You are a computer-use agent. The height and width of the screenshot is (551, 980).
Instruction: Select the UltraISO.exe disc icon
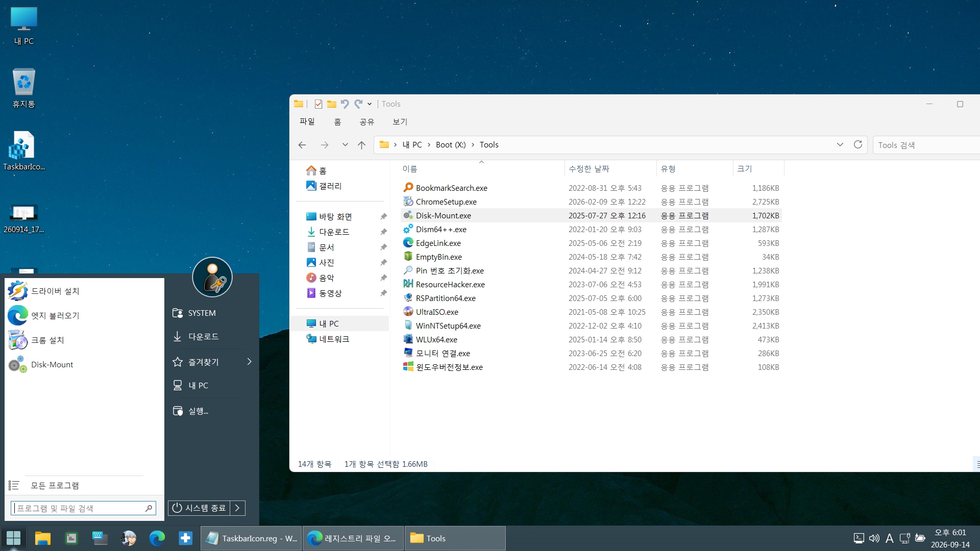(x=408, y=312)
